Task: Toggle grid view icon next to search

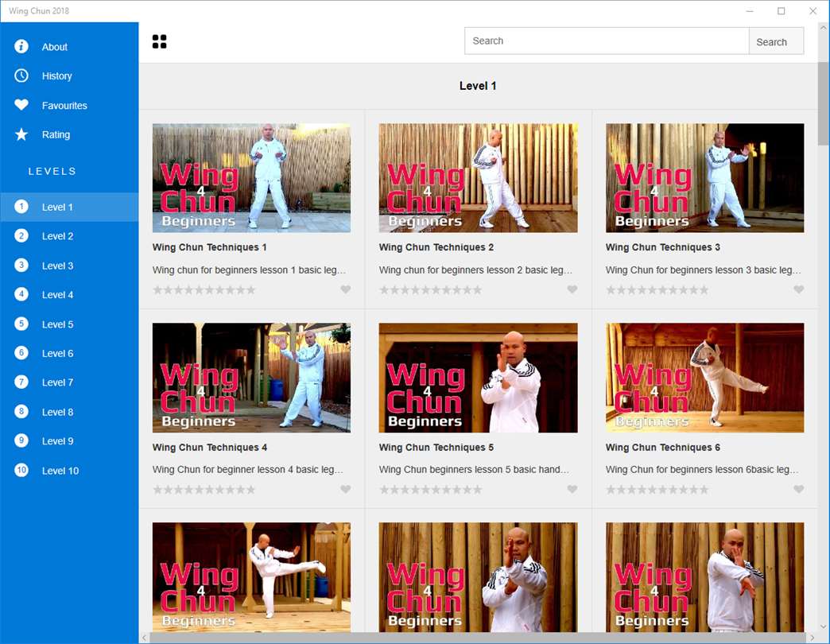Action: 159,41
